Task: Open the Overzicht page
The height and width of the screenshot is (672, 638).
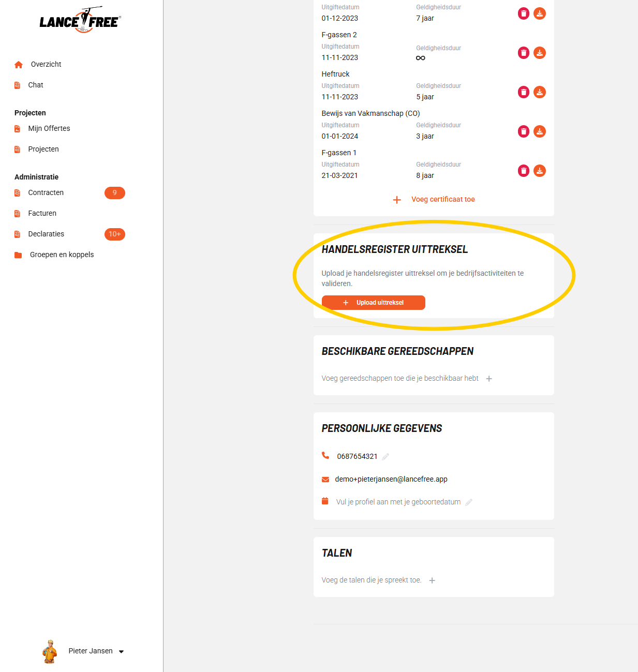Action: point(46,64)
